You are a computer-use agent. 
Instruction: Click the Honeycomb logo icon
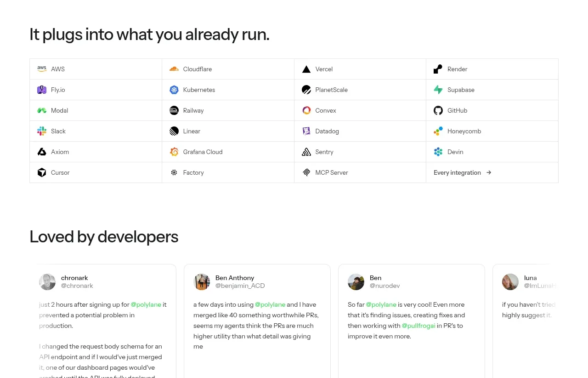pyautogui.click(x=438, y=131)
